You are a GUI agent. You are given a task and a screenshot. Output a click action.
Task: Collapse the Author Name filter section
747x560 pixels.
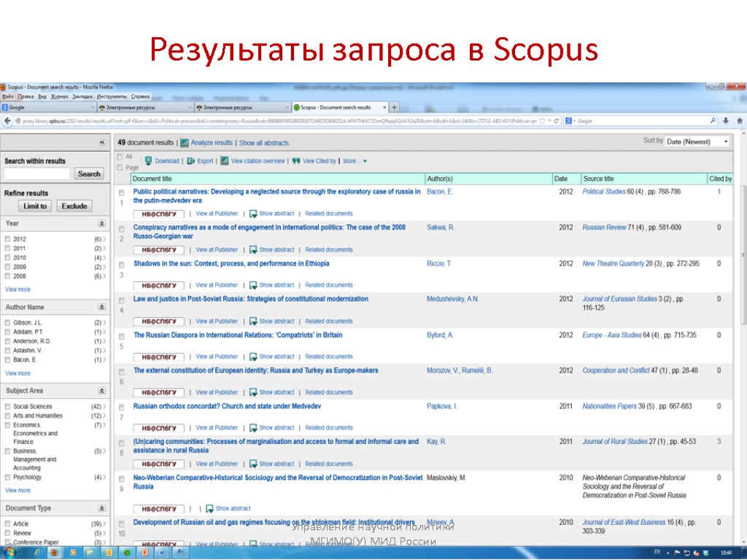[x=101, y=307]
